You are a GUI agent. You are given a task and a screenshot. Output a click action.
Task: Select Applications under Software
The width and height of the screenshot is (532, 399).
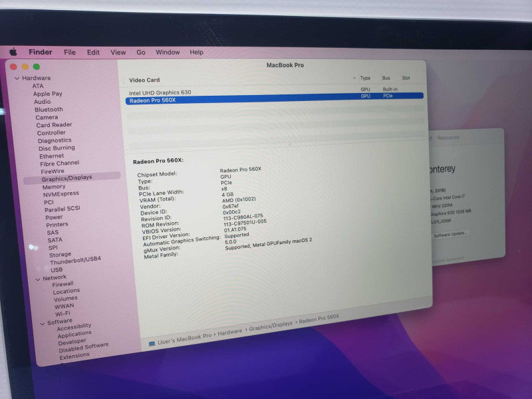pyautogui.click(x=74, y=334)
